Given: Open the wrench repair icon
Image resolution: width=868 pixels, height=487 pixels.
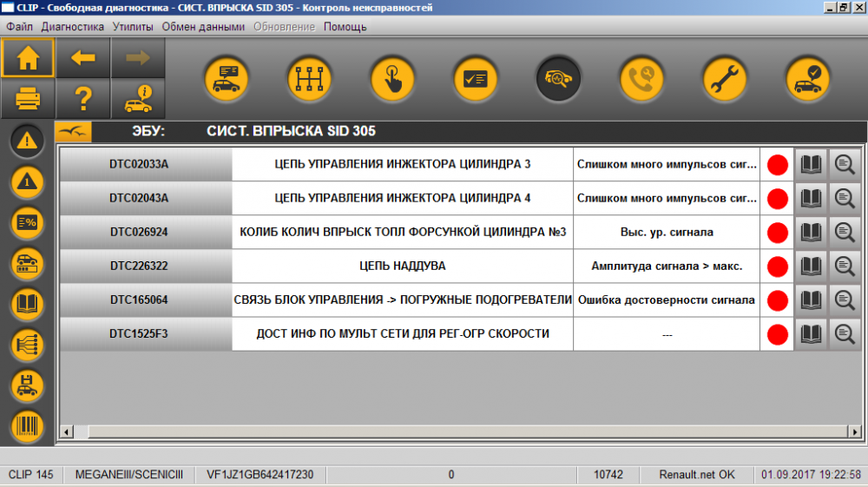Looking at the screenshot, I should [725, 79].
